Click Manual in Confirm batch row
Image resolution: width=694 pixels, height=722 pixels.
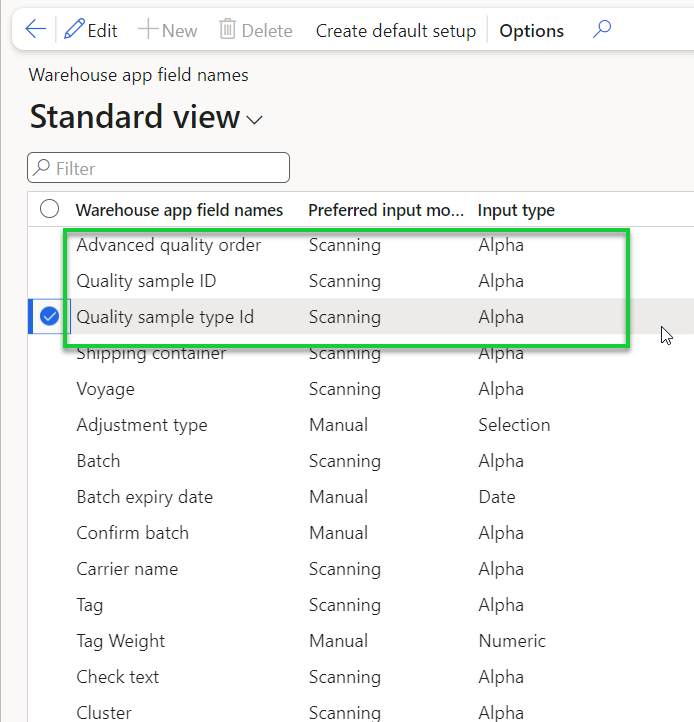click(x=338, y=533)
